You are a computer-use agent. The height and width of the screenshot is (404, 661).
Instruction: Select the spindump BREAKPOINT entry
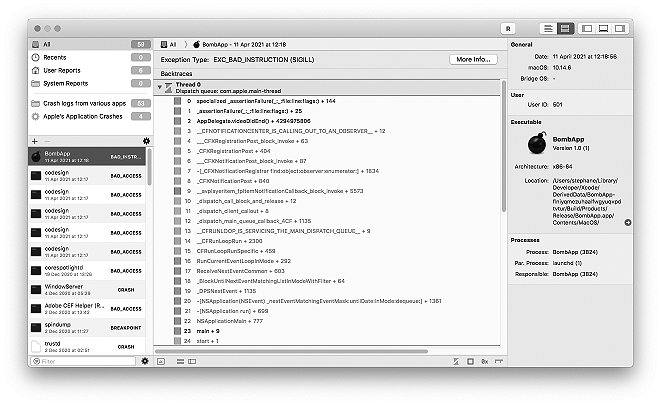[87, 327]
